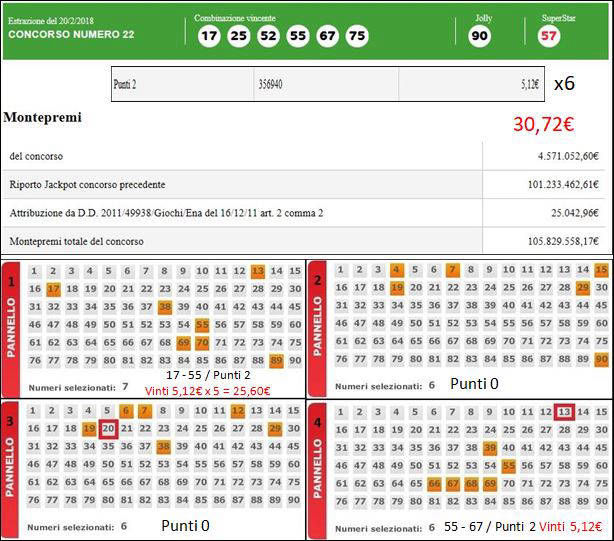Screen dimensions: 614x541
Task: Select winning number ball 75
Action: (357, 36)
